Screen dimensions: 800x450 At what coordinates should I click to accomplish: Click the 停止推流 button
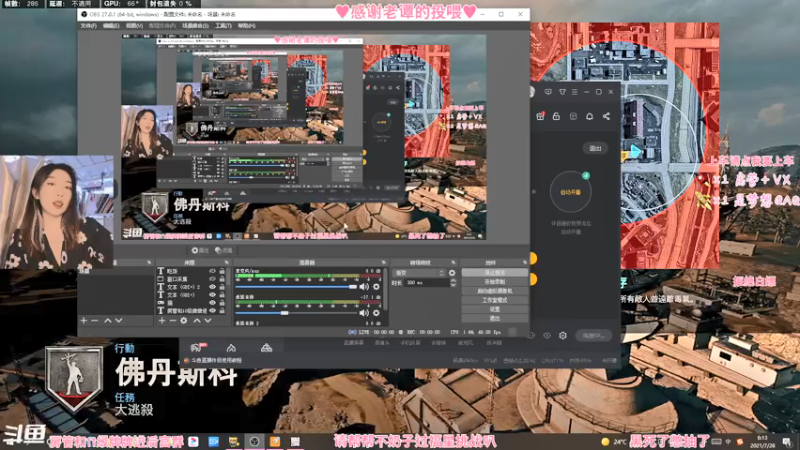494,272
